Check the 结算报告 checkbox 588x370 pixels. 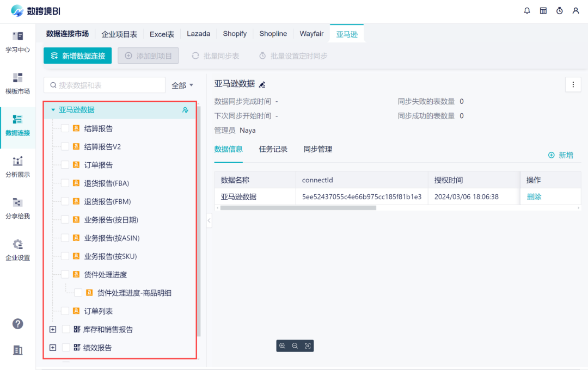pos(65,128)
